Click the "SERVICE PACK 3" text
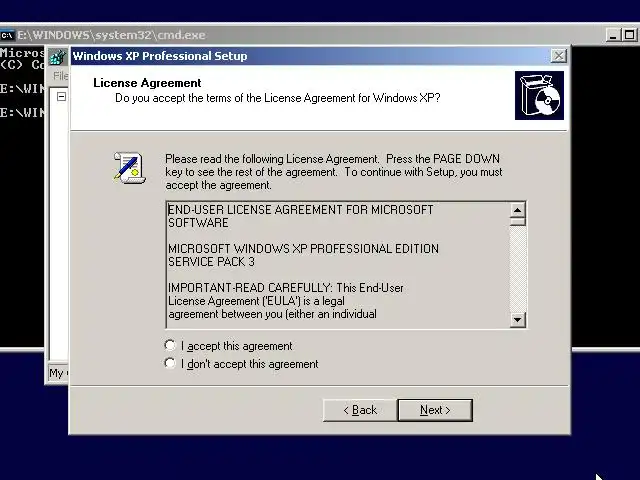 [x=211, y=262]
